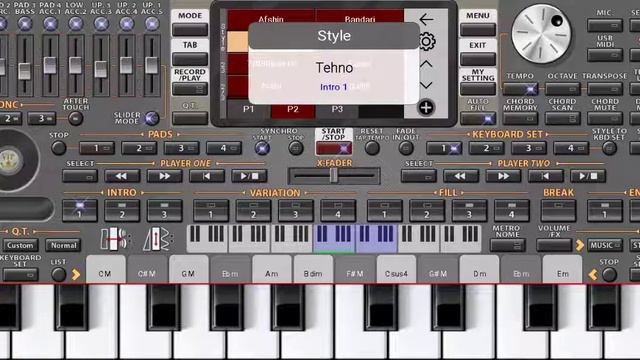640x360 pixels.
Task: Click the RESET TAP TEMPO button
Action: click(x=372, y=148)
